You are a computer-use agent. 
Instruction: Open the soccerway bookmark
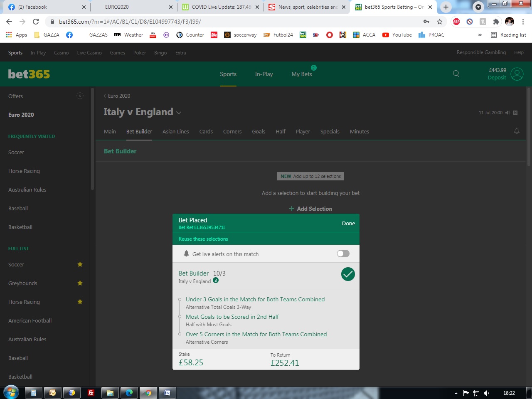240,35
